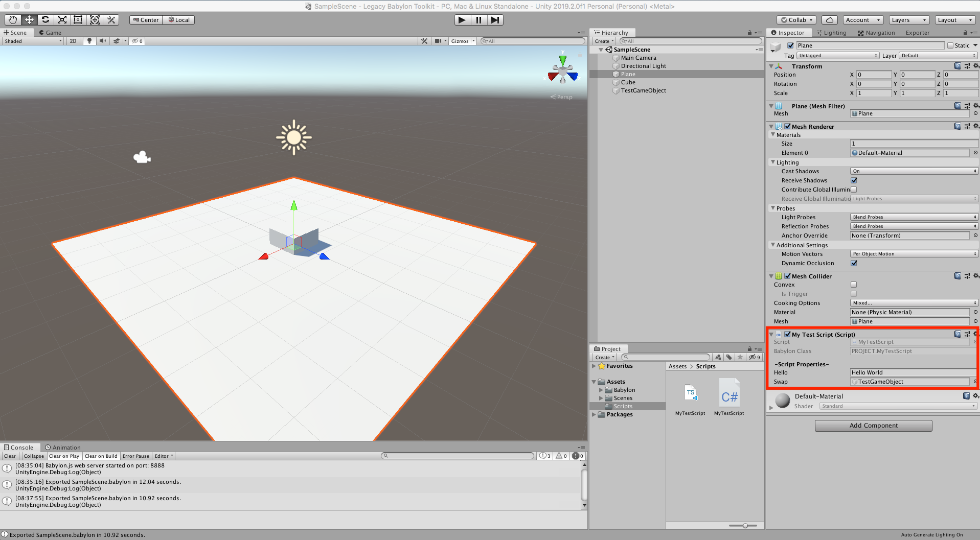Toggle scene lighting with the bulb icon
Image resolution: width=980 pixels, height=540 pixels.
pyautogui.click(x=89, y=41)
